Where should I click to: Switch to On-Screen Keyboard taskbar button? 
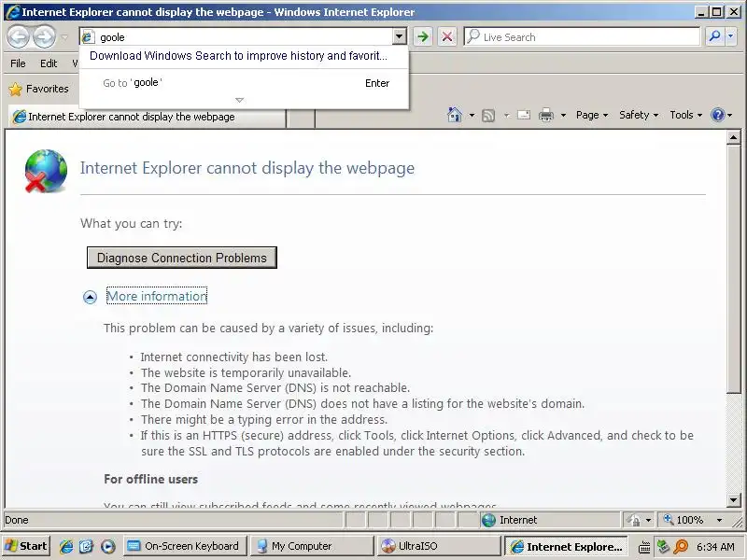click(x=185, y=546)
